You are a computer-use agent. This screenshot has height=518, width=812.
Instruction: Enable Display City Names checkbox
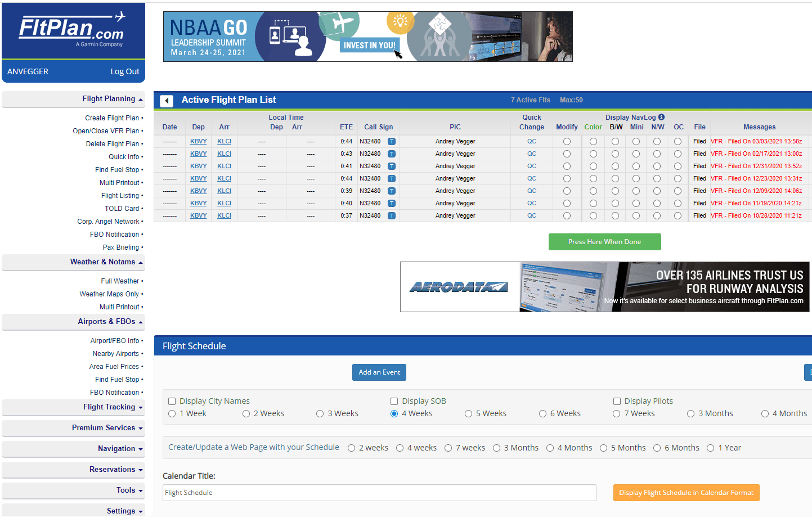[172, 402]
